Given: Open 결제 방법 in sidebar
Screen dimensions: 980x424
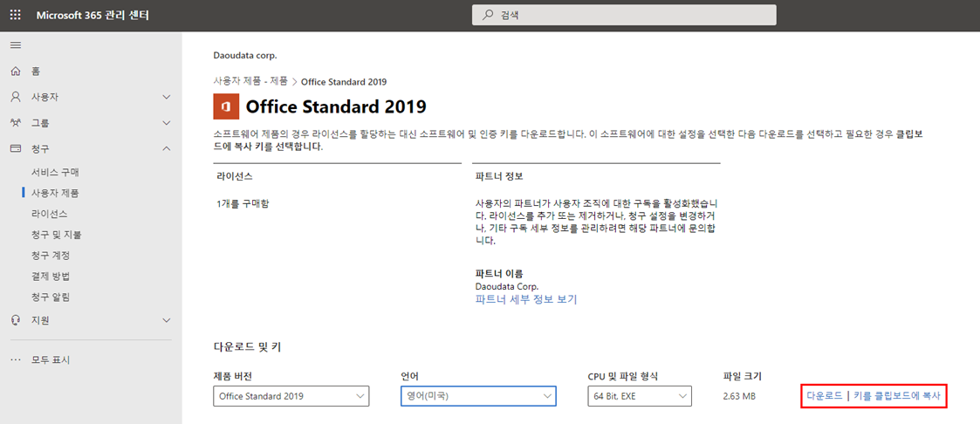Looking at the screenshot, I should (x=50, y=277).
